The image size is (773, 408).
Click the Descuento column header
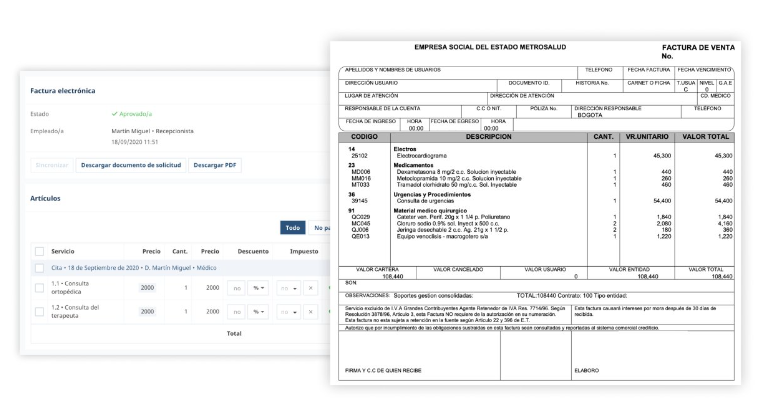[x=253, y=251]
